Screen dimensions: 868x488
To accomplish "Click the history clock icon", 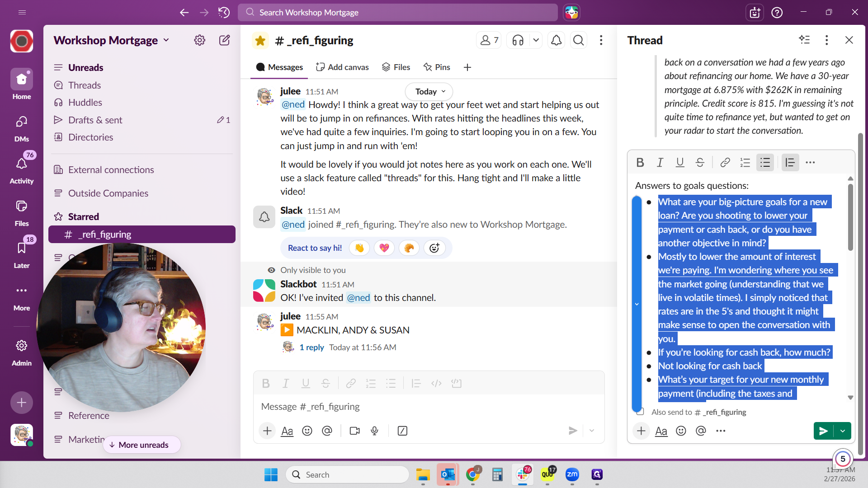I will pos(224,12).
